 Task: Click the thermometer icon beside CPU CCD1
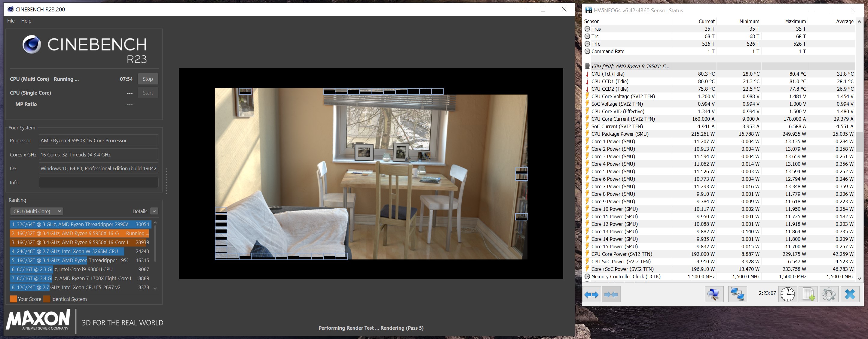click(x=587, y=81)
